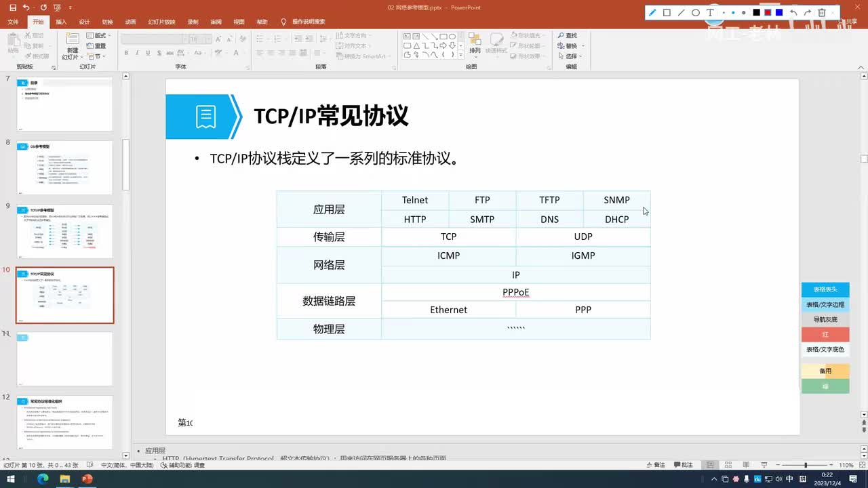Select slide 8 thumbnail

pyautogui.click(x=64, y=167)
